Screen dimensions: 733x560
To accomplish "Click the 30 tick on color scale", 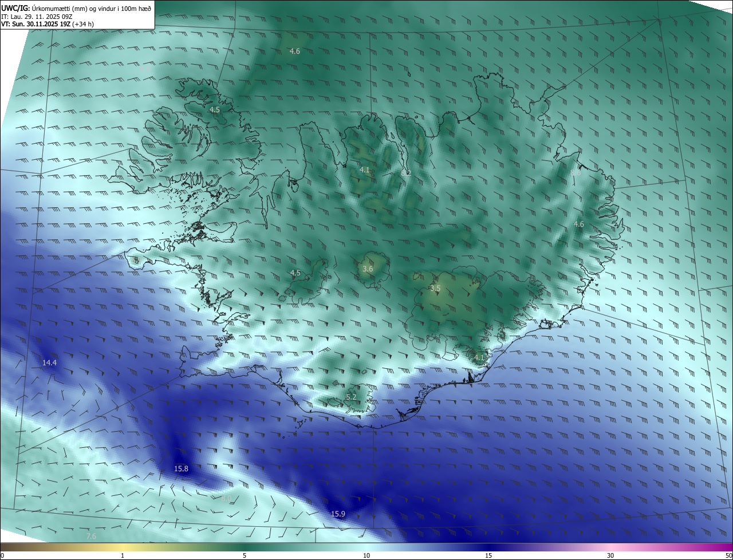I will 610,556.
